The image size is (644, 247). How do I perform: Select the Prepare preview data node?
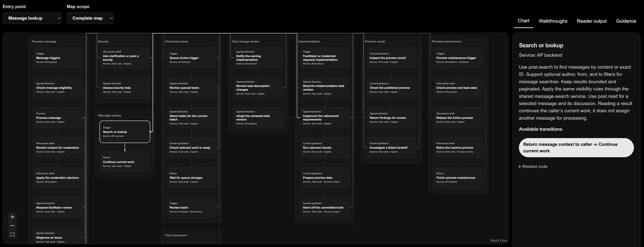(x=325, y=178)
